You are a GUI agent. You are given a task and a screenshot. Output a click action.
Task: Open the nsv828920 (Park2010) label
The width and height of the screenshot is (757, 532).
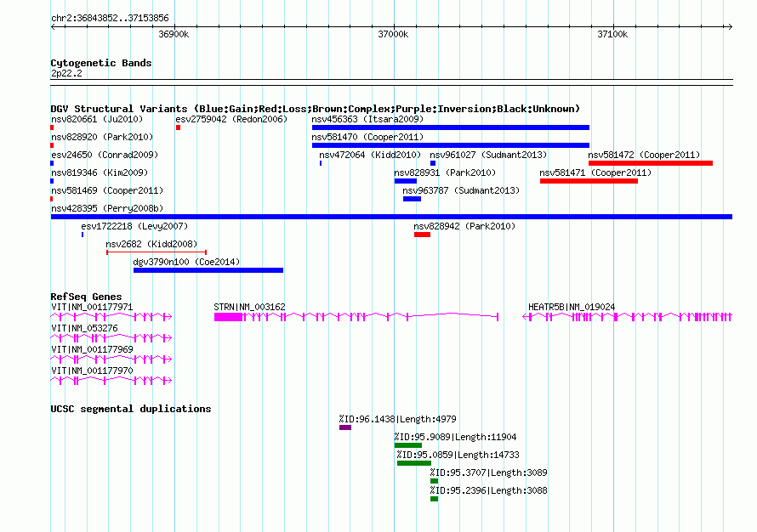coord(102,137)
